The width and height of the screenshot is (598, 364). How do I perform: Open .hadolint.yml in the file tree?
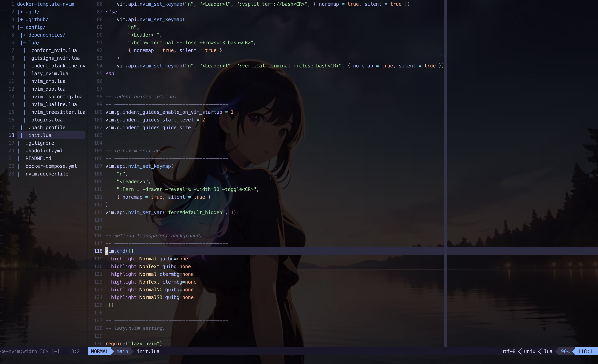pyautogui.click(x=44, y=151)
